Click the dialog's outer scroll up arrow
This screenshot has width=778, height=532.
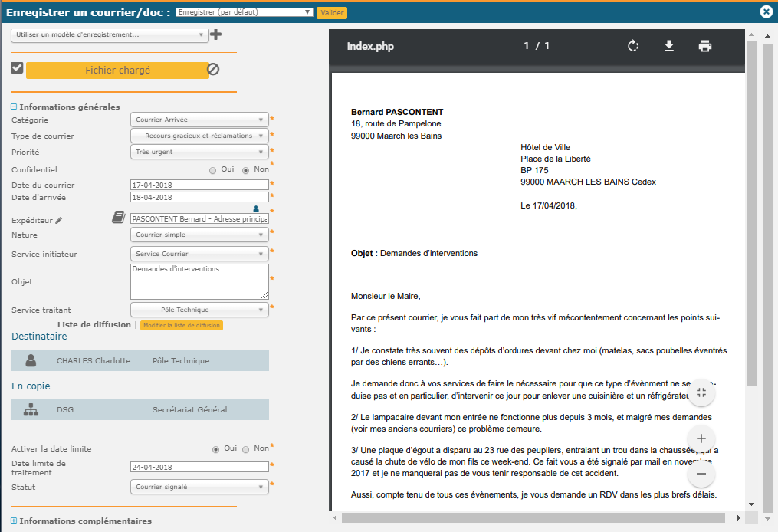(x=767, y=36)
